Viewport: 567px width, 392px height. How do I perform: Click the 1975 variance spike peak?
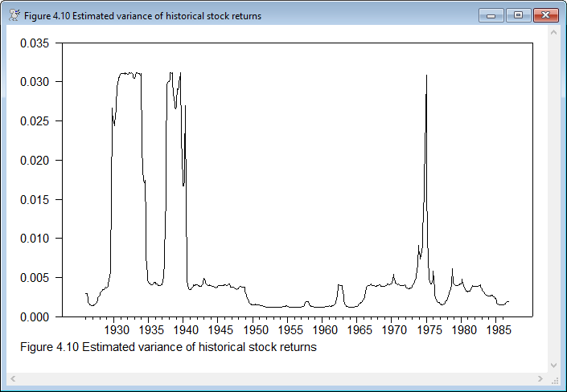(426, 76)
